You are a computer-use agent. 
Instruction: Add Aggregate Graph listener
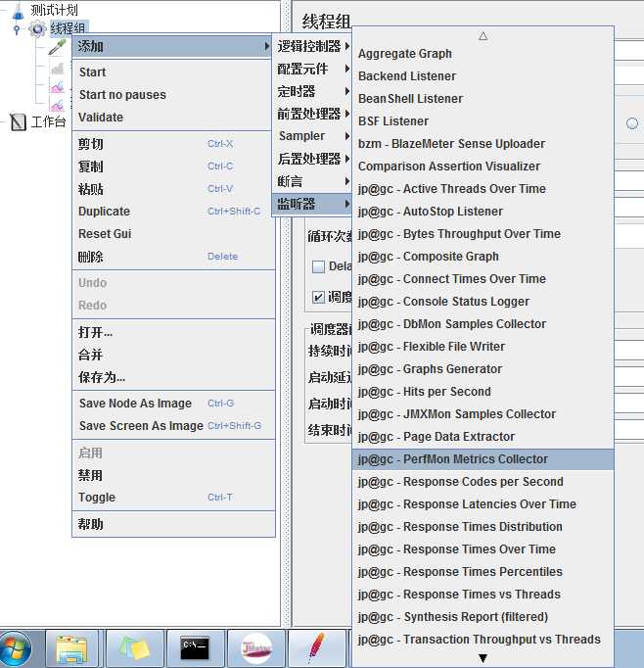pos(483,54)
